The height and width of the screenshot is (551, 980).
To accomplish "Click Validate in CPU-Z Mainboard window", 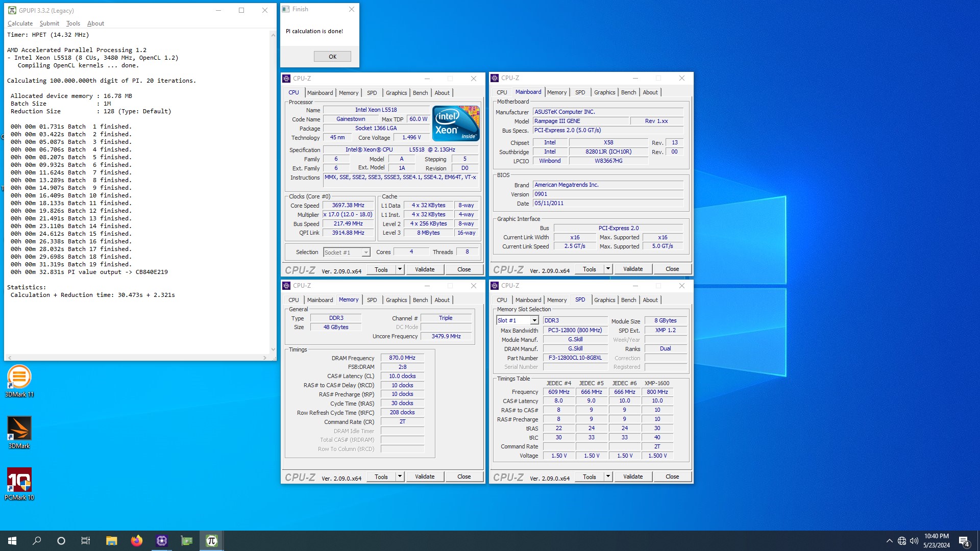I will point(633,269).
